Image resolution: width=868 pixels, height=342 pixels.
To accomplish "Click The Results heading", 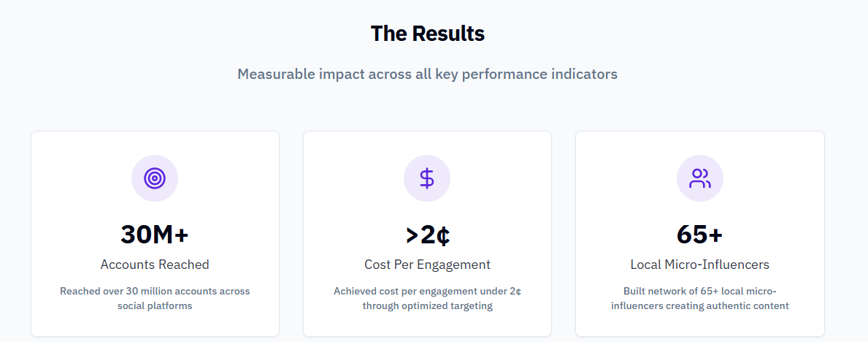I will tap(427, 34).
